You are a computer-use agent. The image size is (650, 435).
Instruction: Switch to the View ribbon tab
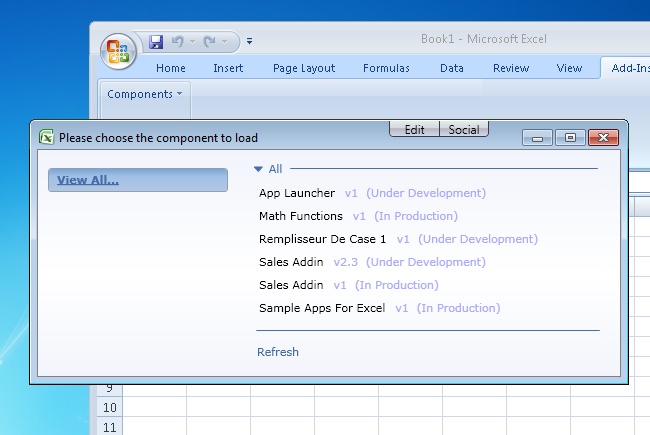[569, 68]
